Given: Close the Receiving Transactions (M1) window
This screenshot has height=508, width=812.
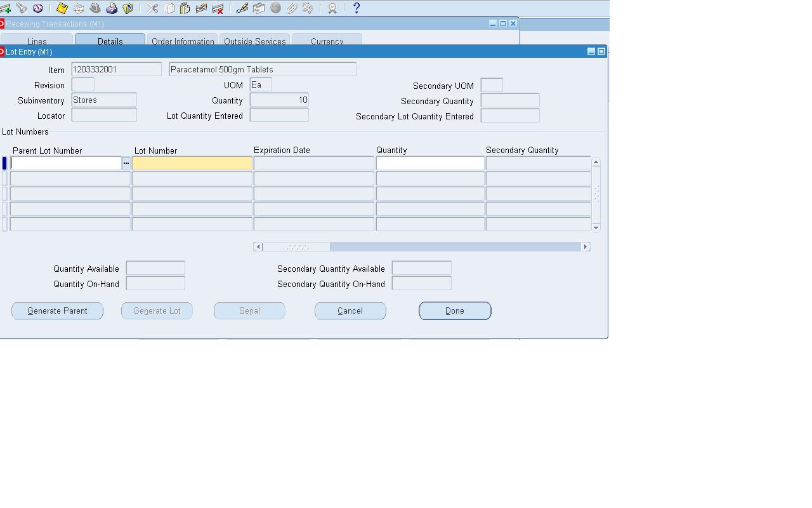Looking at the screenshot, I should point(513,23).
